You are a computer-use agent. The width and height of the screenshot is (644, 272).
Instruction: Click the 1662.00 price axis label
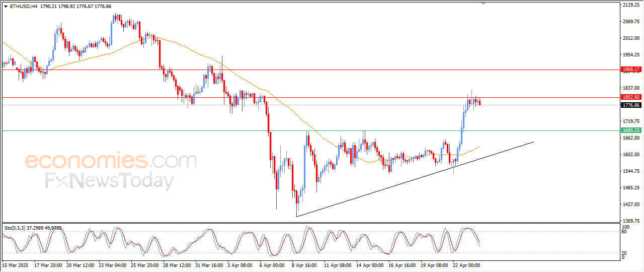click(x=630, y=138)
